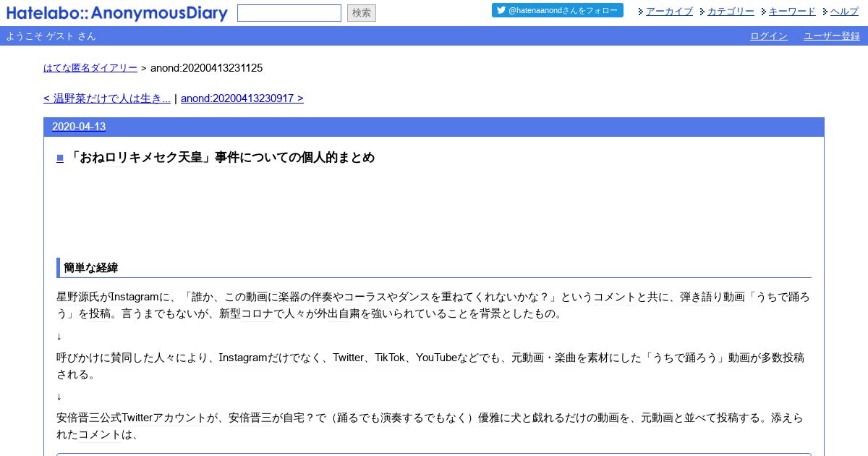The image size is (868, 456).
Task: Click the 2020-04-13 date header link
Action: coord(79,127)
